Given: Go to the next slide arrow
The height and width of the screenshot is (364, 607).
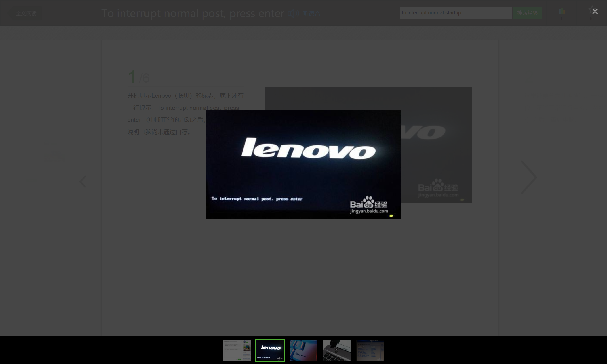Looking at the screenshot, I should [529, 177].
